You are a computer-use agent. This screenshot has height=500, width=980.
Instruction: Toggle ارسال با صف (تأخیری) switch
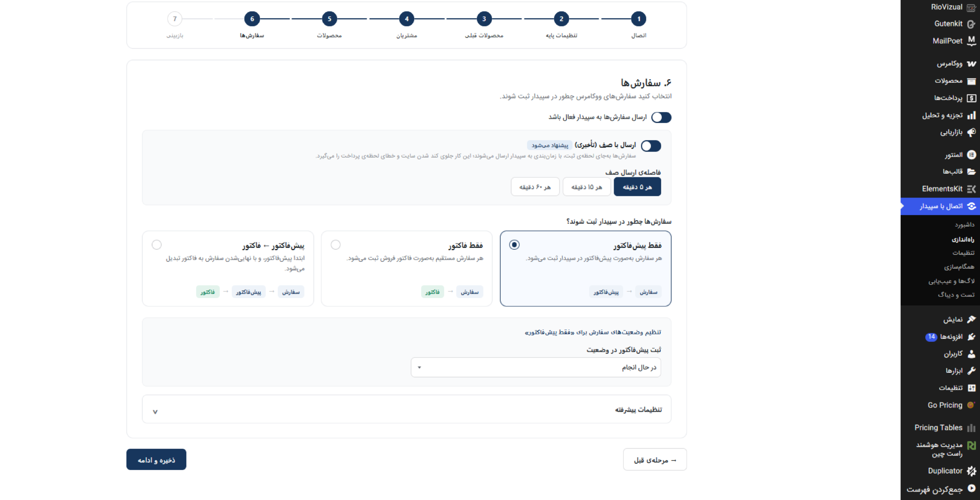click(x=651, y=146)
